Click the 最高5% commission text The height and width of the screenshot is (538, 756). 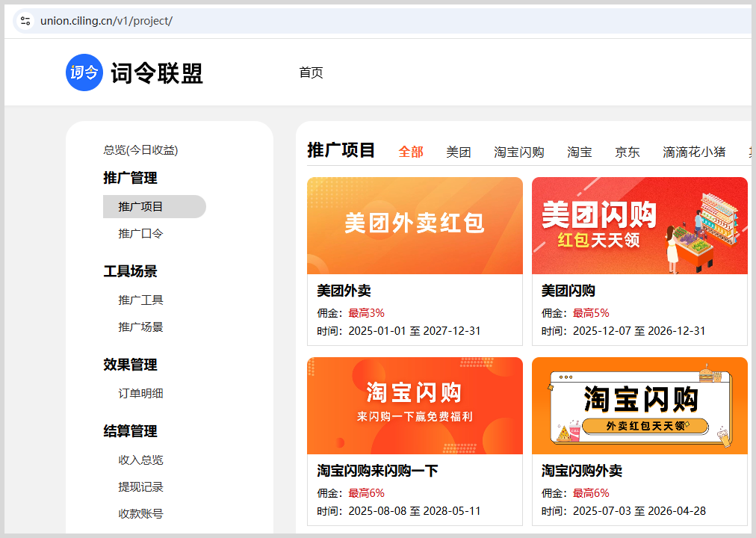coord(591,313)
